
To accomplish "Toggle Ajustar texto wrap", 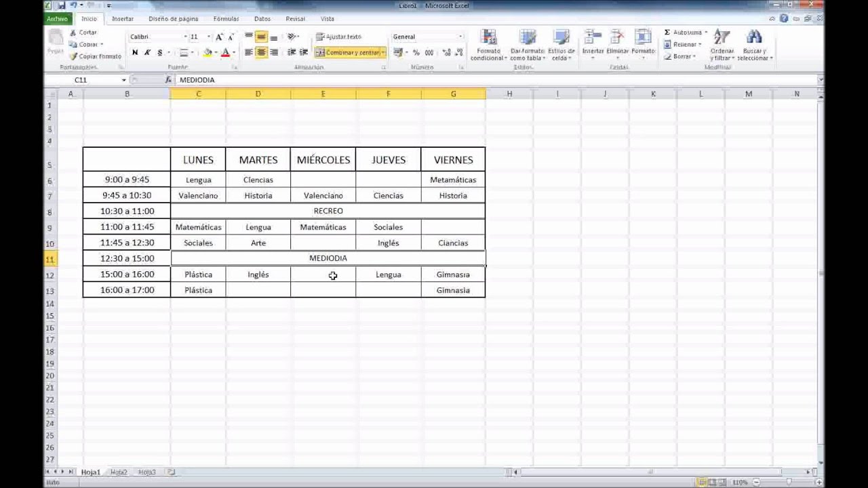I will pos(339,37).
